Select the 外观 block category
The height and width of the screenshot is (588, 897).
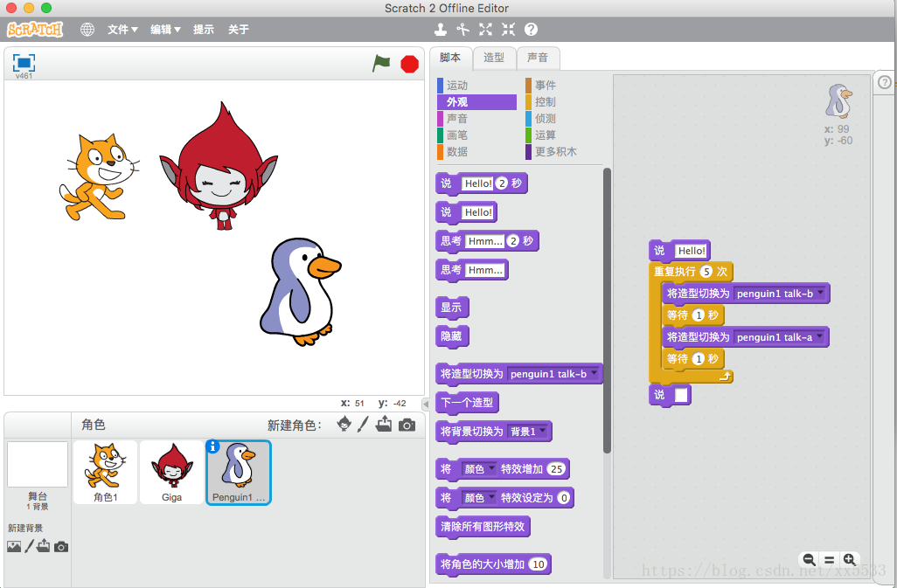point(476,101)
